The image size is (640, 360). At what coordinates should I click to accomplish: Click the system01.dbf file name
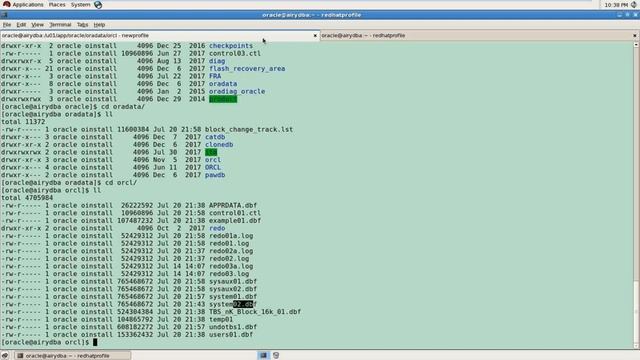(233, 297)
